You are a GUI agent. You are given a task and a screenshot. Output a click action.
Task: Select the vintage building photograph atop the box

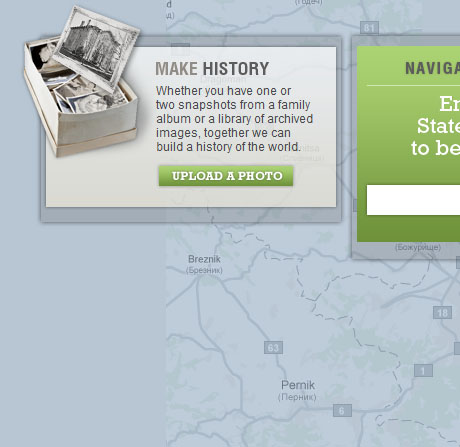[97, 49]
